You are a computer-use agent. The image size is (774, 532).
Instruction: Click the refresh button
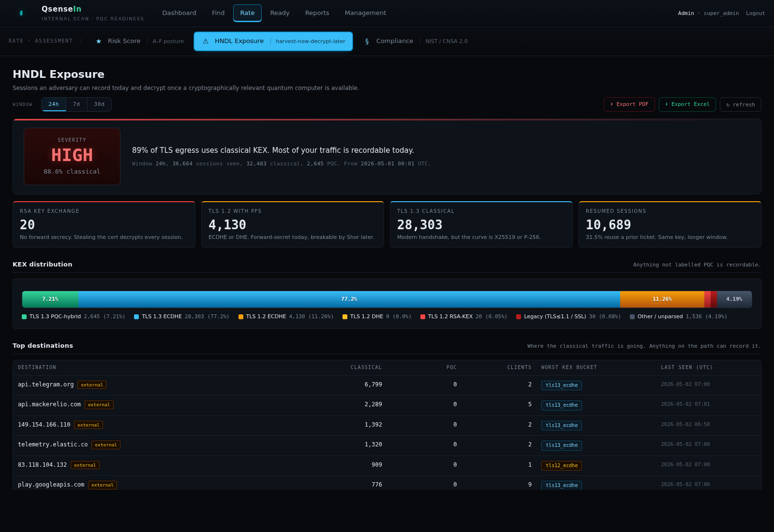(x=740, y=104)
